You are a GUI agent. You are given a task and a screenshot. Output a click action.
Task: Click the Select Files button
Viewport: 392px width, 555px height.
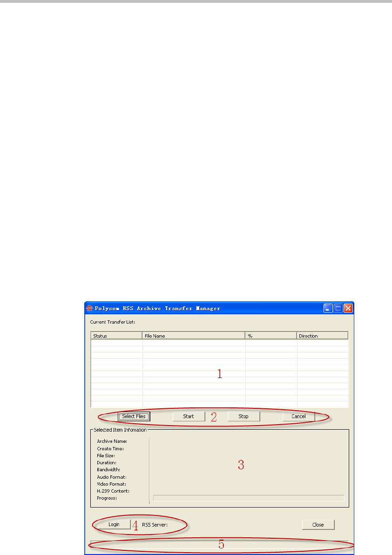point(134,416)
